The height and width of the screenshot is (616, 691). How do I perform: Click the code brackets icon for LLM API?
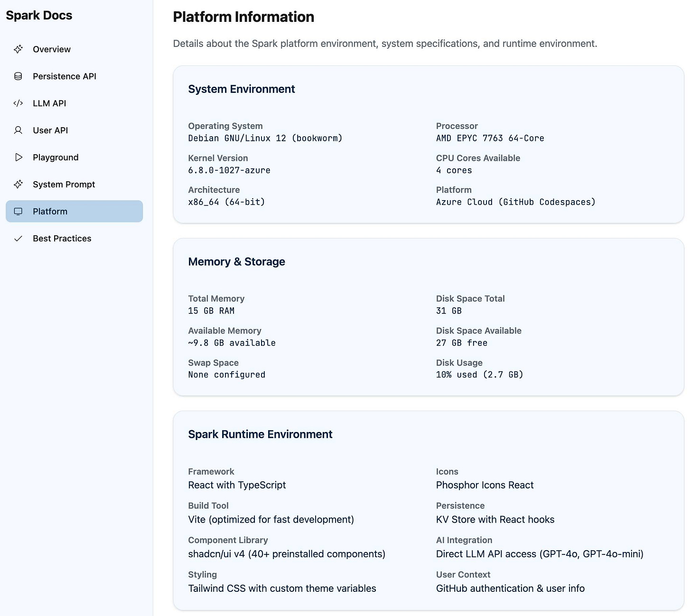point(18,103)
